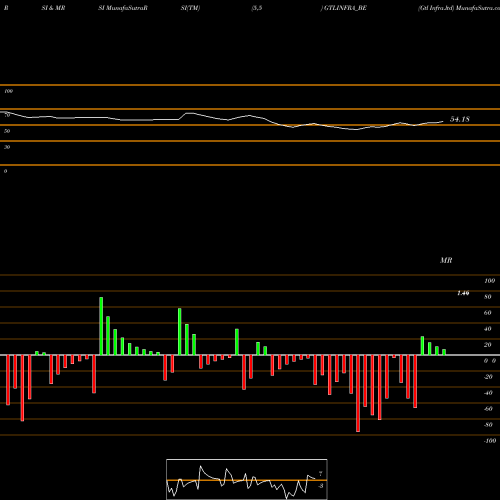The height and width of the screenshot is (500, 500).
Task: Click the RSI value label 54.18
Action: [460, 119]
